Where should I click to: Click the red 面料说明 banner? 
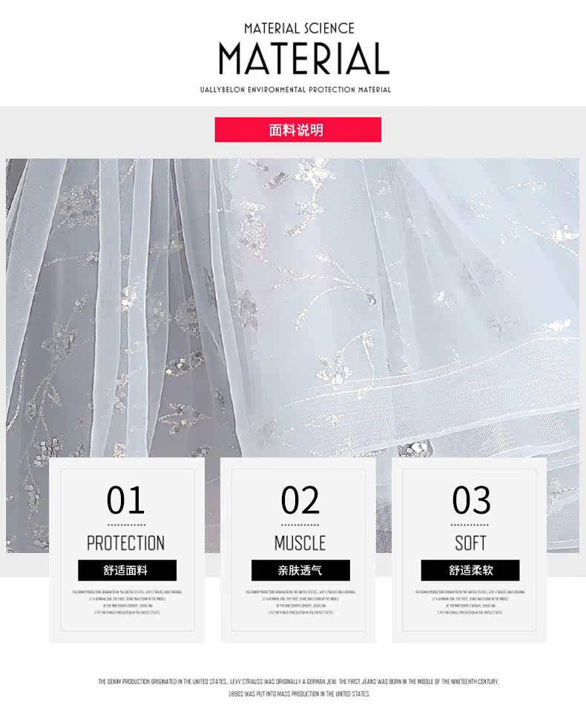pyautogui.click(x=298, y=130)
